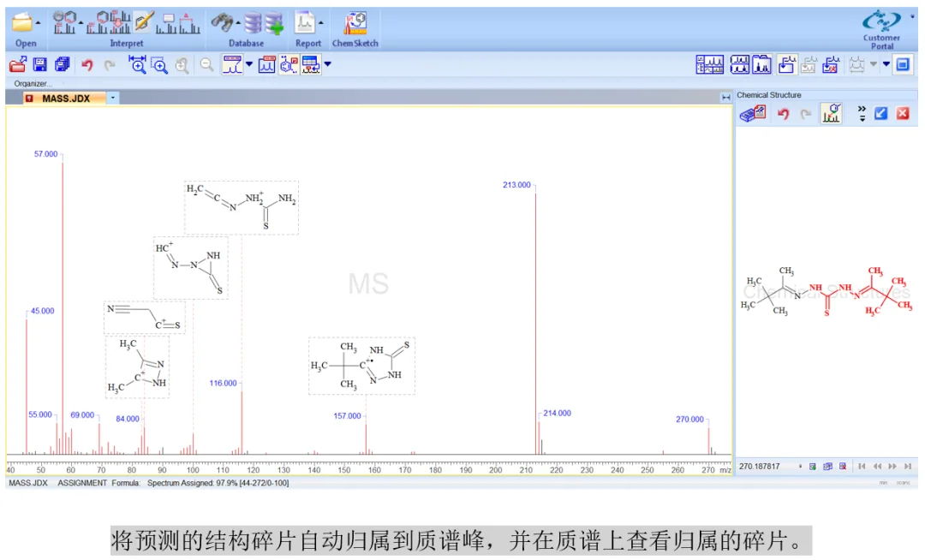Click the Chemical Structure panel title
This screenshot has height=560, width=925.
click(768, 95)
